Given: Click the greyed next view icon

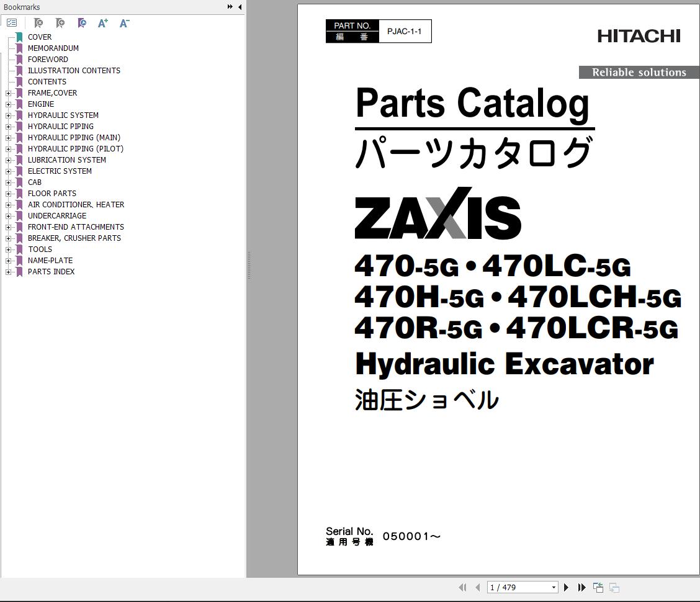Looking at the screenshot, I should click(x=614, y=588).
